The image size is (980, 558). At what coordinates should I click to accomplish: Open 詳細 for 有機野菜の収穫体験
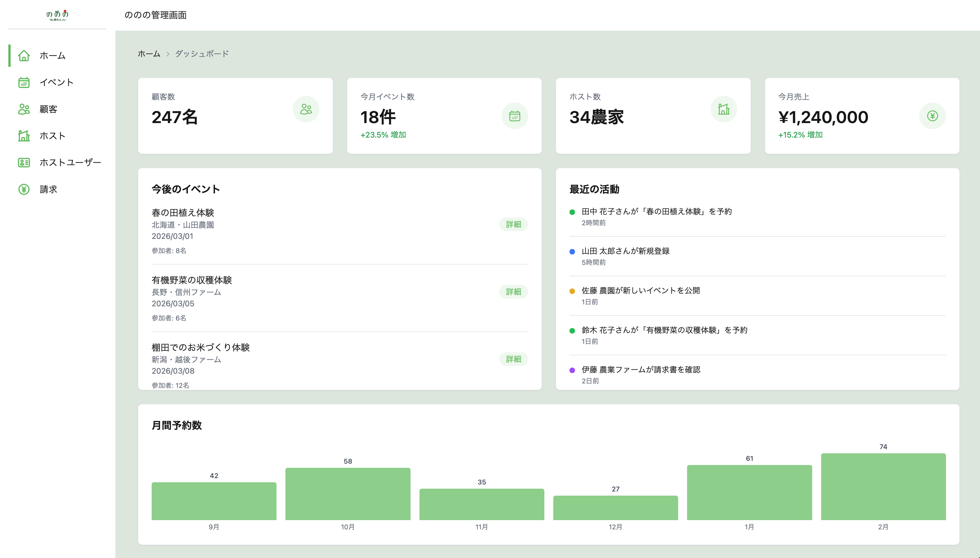514,292
